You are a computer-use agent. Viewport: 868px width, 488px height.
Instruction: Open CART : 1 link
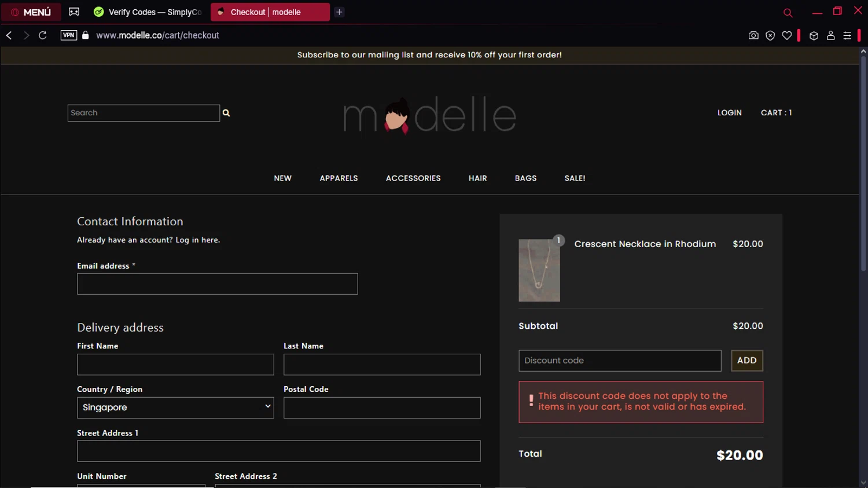776,113
